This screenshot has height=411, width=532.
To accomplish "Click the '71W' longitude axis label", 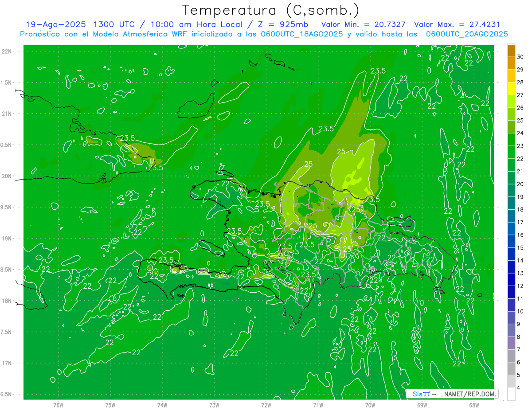I will click(x=318, y=405).
